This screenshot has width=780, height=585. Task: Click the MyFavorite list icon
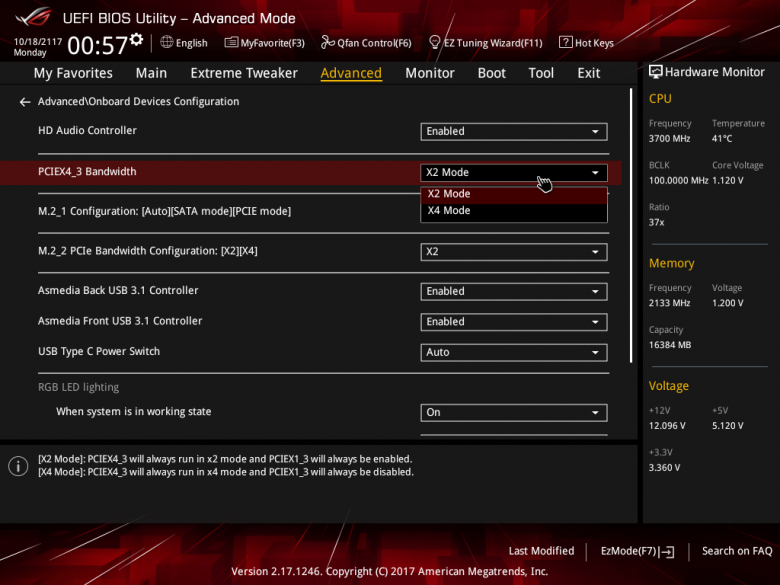(x=231, y=43)
